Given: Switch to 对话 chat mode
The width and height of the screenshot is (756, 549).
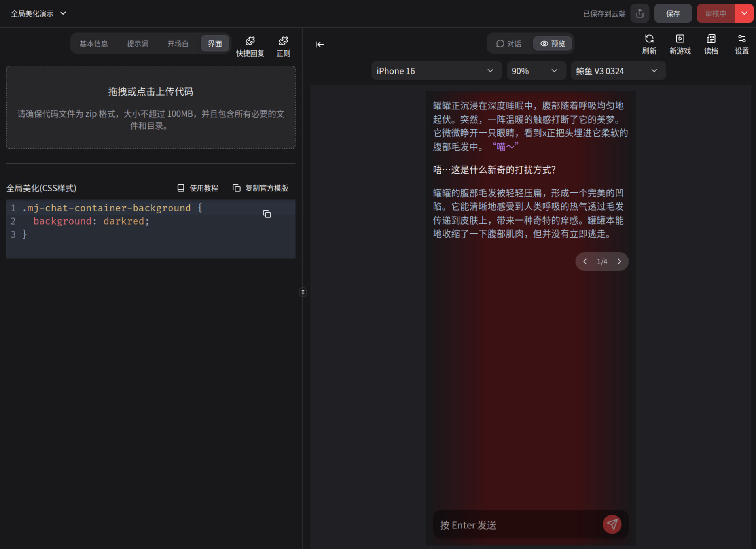Looking at the screenshot, I should pyautogui.click(x=509, y=43).
